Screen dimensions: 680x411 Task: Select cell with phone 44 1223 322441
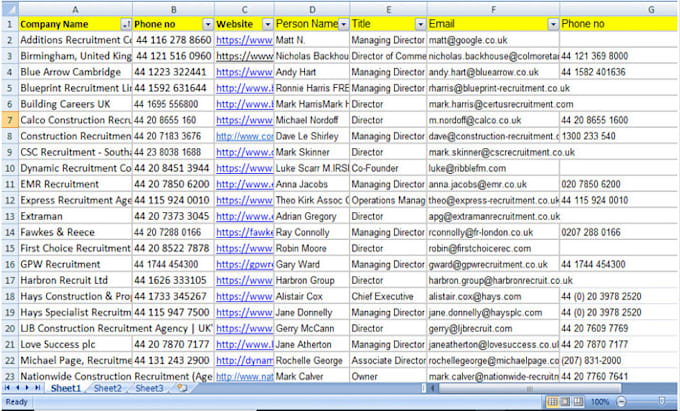point(173,72)
